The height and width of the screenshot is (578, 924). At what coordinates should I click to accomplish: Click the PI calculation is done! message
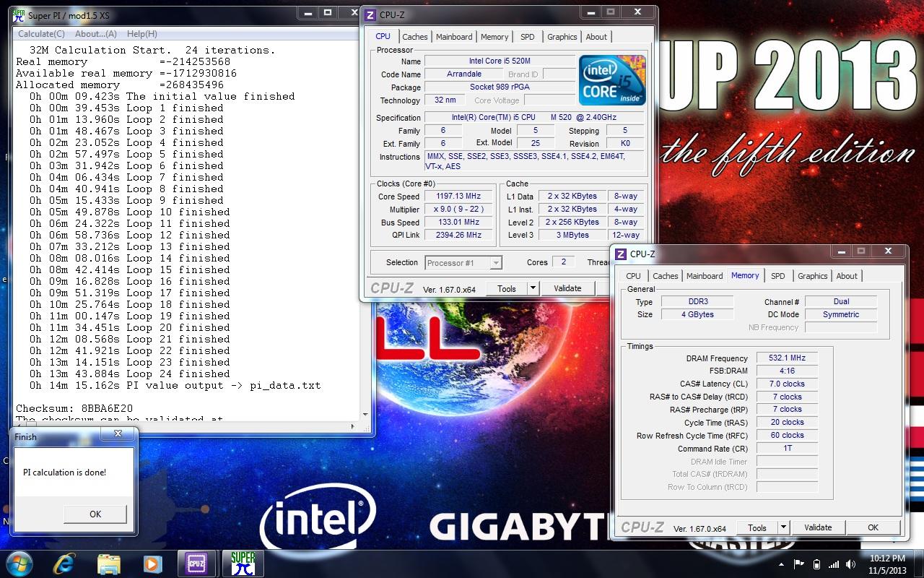pos(64,473)
